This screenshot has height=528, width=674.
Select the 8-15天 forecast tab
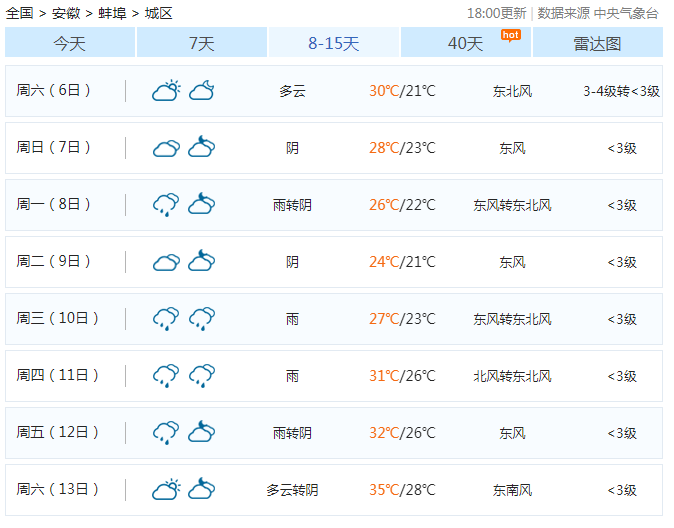(334, 43)
